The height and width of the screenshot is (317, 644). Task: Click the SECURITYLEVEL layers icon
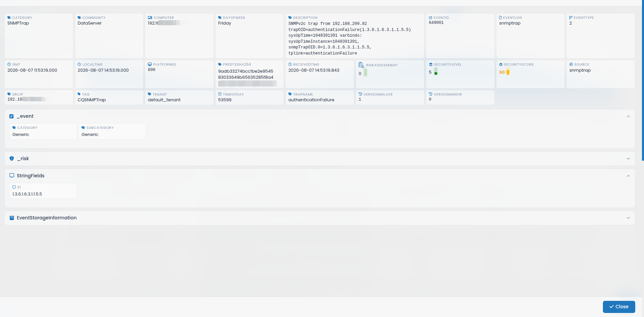coord(430,65)
